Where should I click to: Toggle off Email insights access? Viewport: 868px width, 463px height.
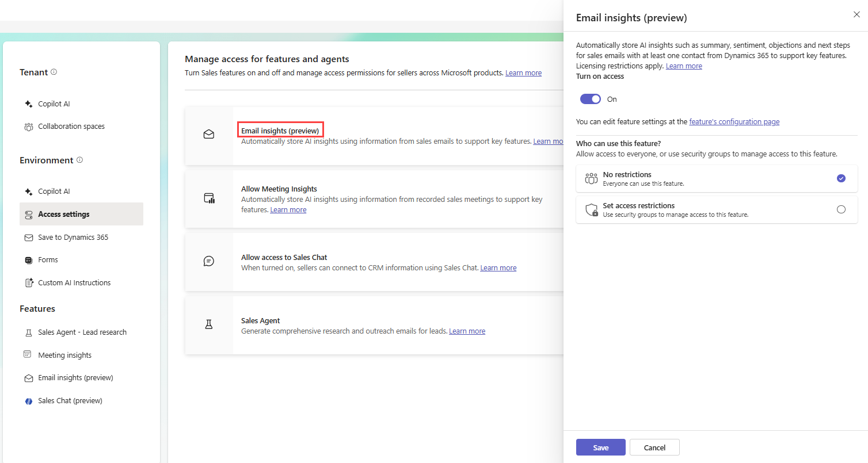pyautogui.click(x=590, y=98)
